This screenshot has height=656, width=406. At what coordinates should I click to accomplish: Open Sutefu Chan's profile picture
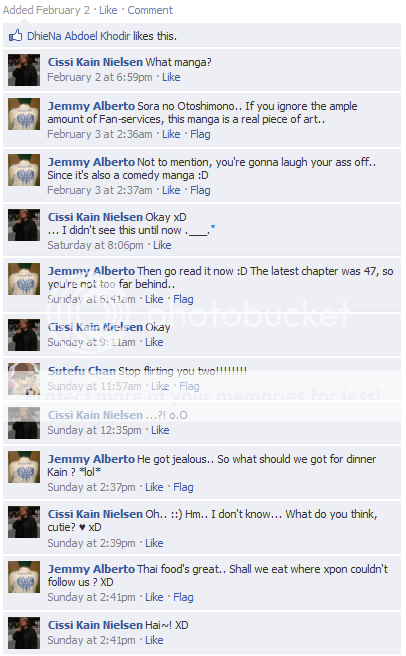point(24,379)
